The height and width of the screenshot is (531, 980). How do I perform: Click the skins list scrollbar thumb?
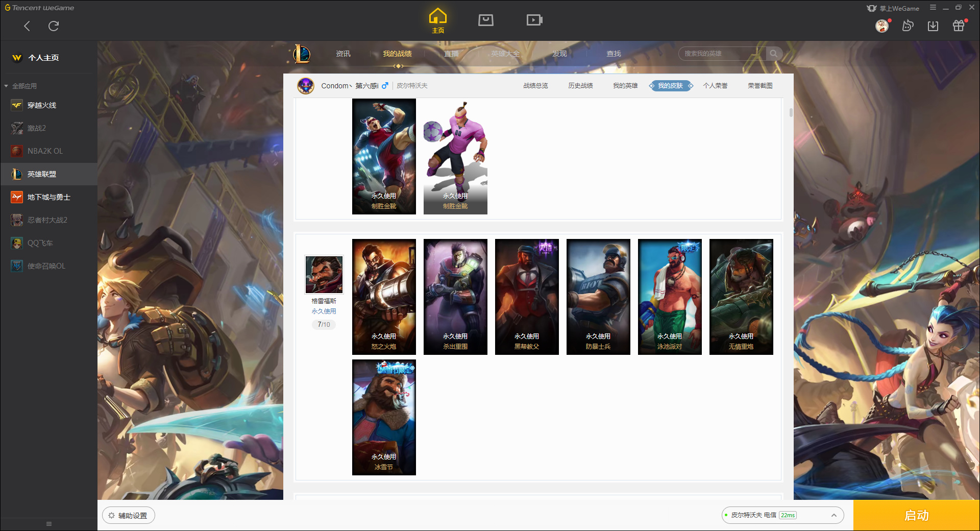(x=791, y=112)
